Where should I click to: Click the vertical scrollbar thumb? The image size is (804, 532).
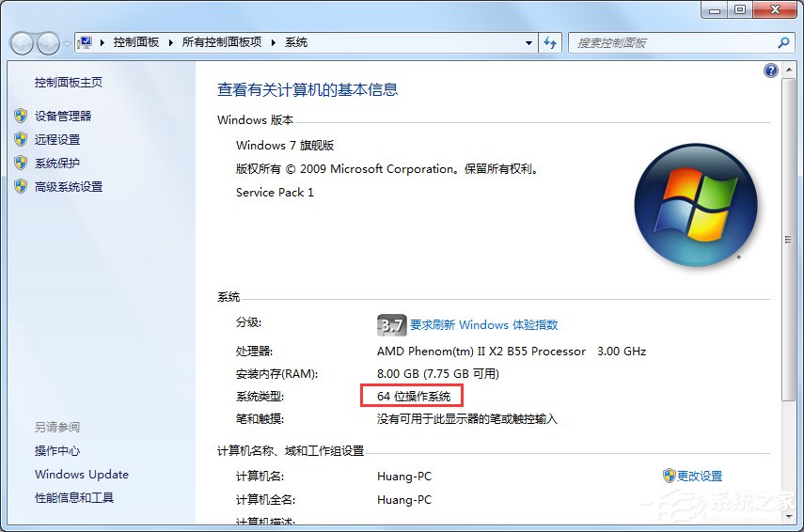788,240
